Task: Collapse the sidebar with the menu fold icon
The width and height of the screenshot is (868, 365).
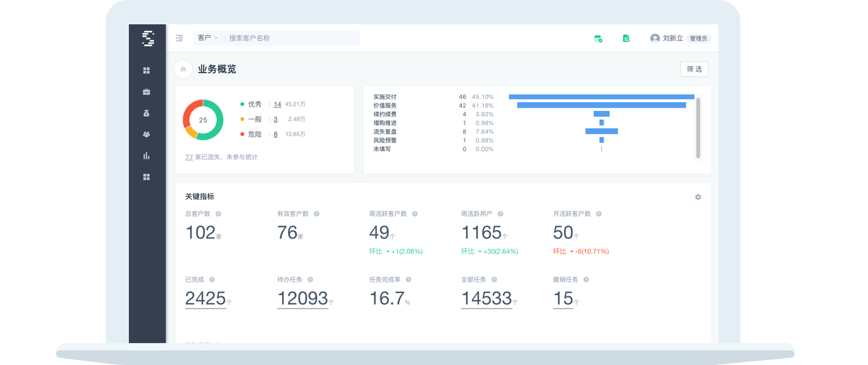Action: [179, 38]
